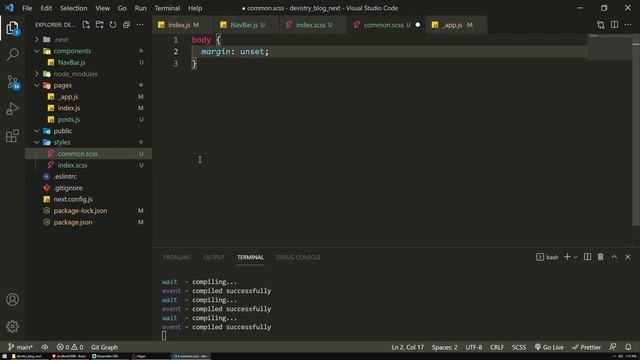
Task: Change indentation Spaces: 2
Action: (x=444, y=347)
